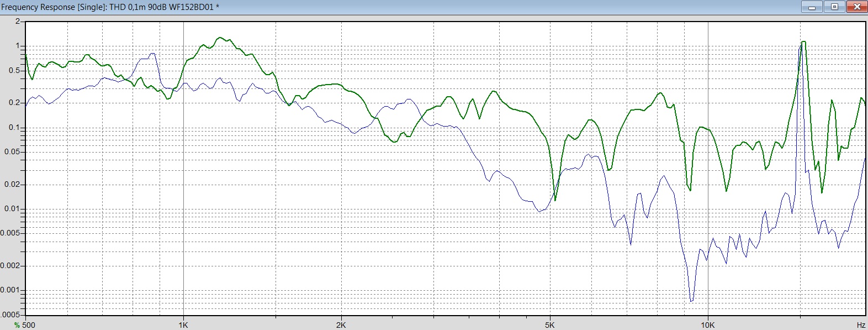Image resolution: width=868 pixels, height=330 pixels.
Task: Click the green % unit label
Action: click(18, 325)
